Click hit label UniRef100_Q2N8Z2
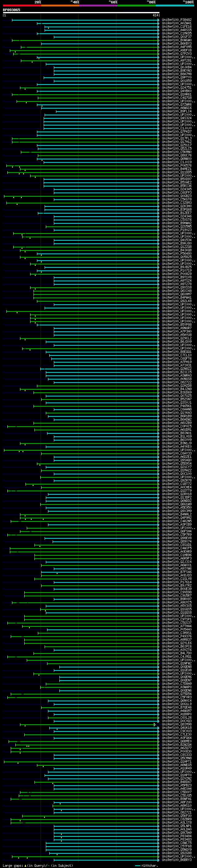 pos(177,369)
